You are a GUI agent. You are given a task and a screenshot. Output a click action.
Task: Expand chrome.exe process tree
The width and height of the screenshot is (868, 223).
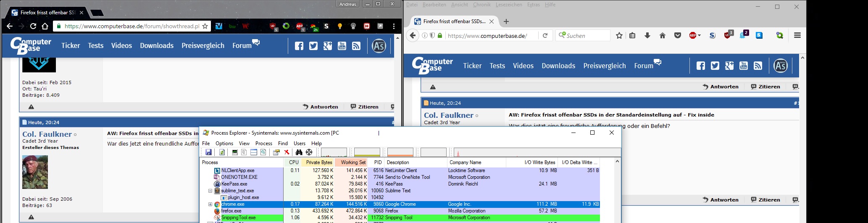pos(210,204)
